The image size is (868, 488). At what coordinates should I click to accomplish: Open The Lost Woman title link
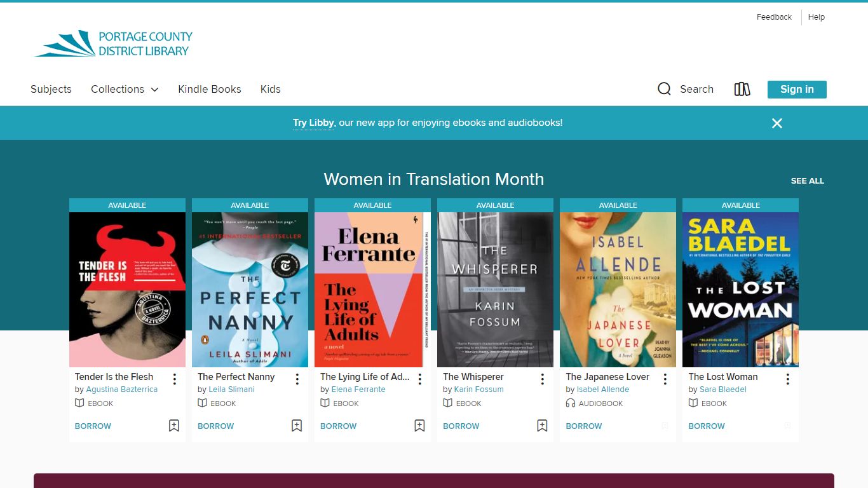click(x=723, y=377)
